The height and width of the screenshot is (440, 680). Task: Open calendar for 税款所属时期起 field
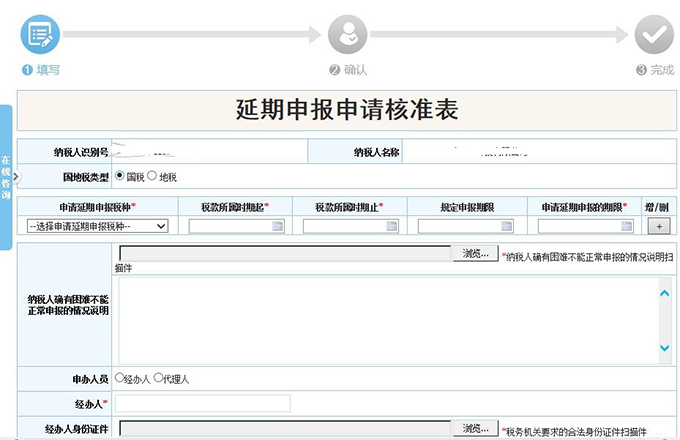pos(277,227)
